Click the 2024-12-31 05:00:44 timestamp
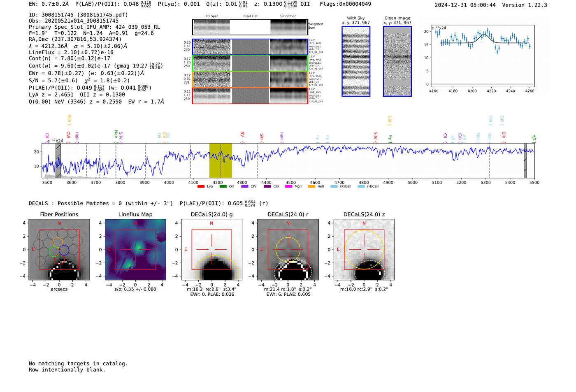The height and width of the screenshot is (392, 576). (465, 5)
